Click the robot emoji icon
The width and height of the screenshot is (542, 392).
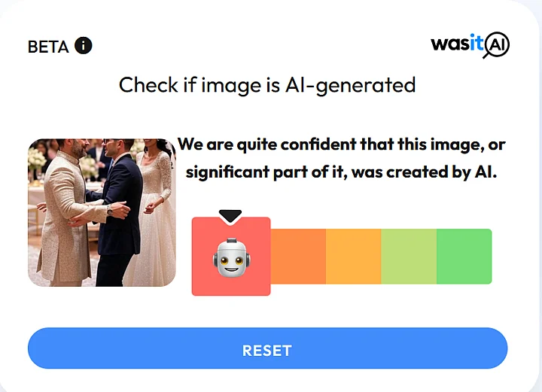[232, 257]
